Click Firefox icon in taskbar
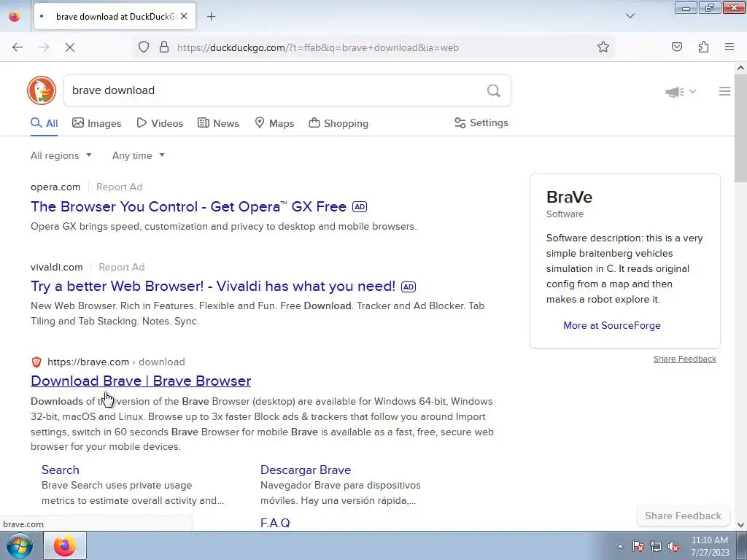 pos(65,545)
